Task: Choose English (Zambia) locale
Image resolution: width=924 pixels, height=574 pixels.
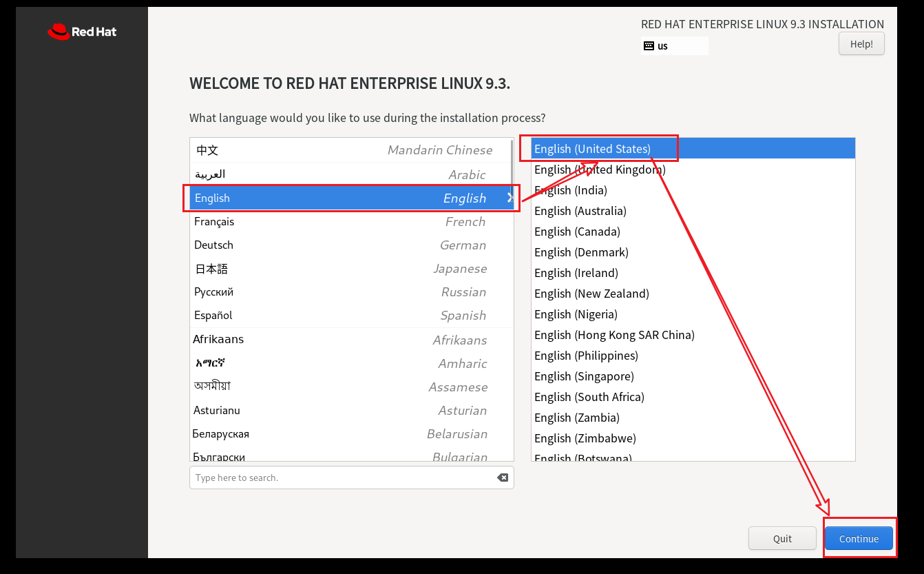Action: point(693,417)
